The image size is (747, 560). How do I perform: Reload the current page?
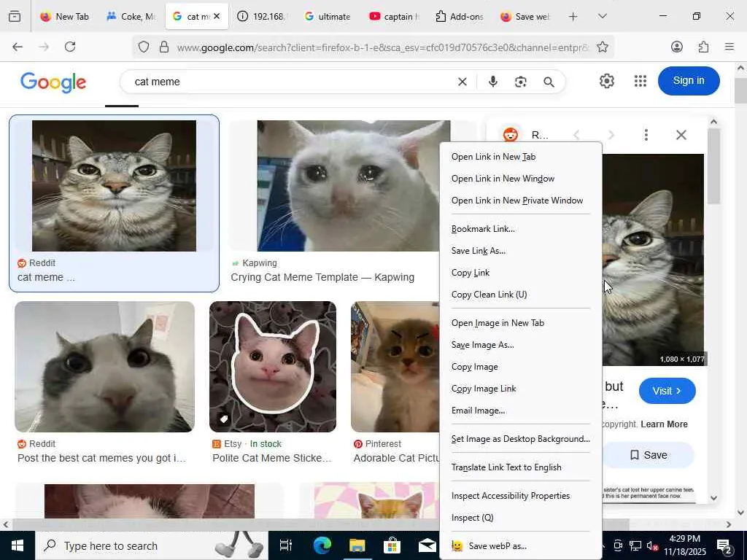click(x=70, y=47)
